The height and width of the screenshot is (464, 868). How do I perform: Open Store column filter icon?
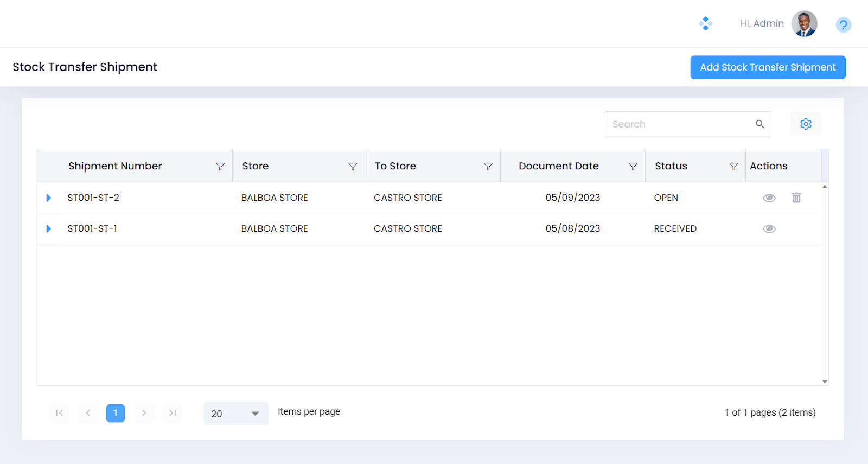(353, 167)
